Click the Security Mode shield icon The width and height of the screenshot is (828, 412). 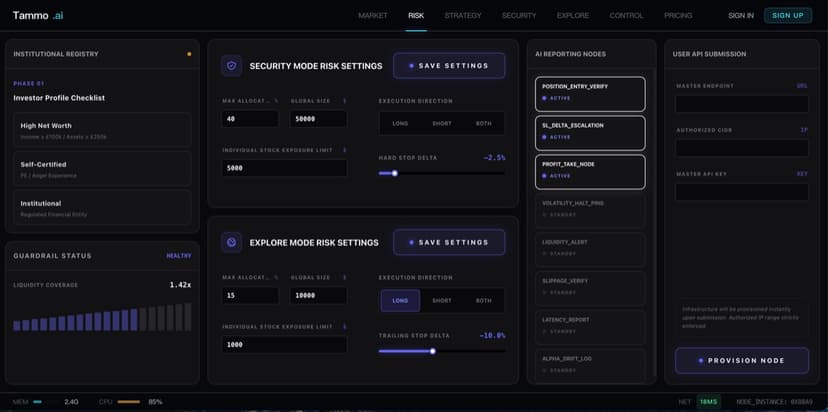(x=232, y=66)
